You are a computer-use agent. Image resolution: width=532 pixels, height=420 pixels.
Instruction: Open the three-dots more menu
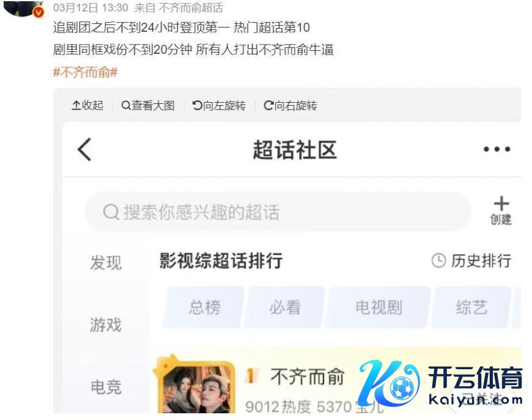tap(497, 149)
